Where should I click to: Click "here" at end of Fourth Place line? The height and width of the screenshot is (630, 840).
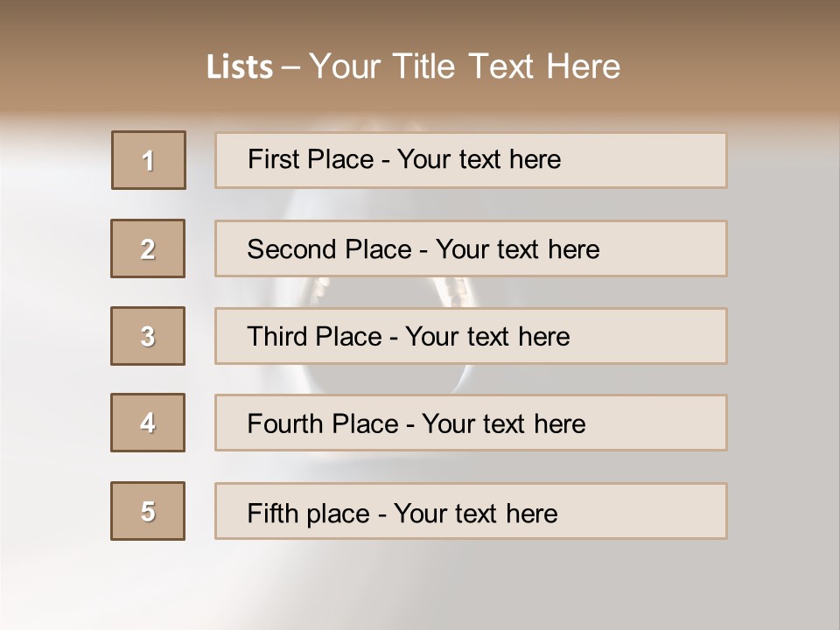click(x=559, y=424)
